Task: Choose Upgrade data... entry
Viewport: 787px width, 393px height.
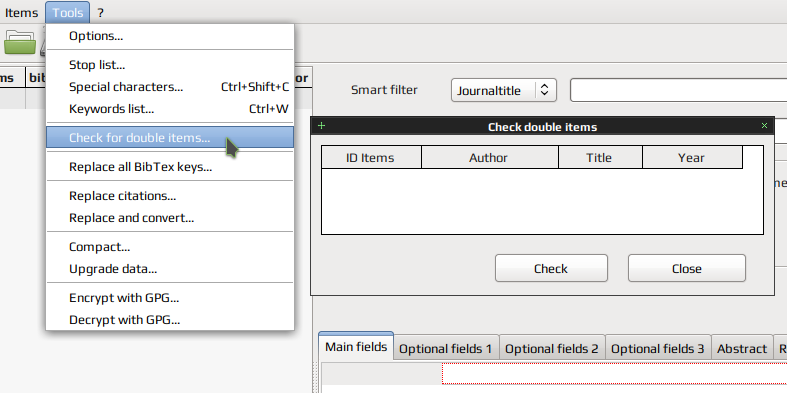Action: click(170, 269)
